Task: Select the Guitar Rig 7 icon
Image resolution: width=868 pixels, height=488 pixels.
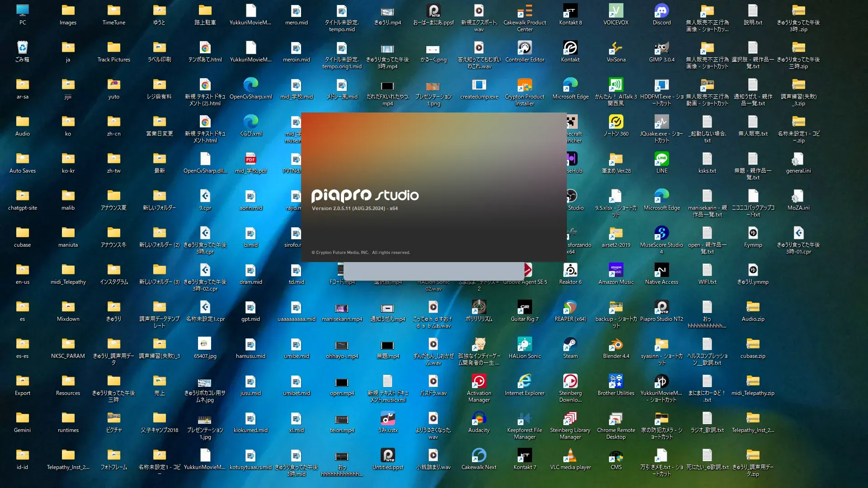Action: [524, 307]
